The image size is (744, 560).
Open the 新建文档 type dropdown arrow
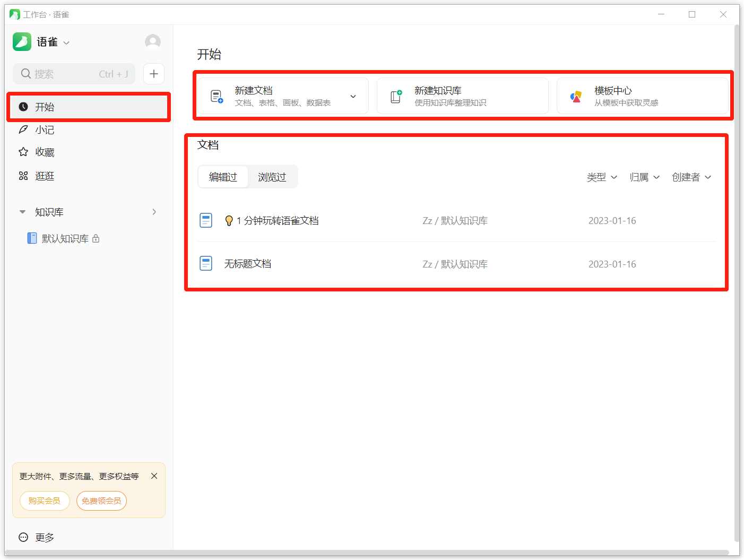point(353,96)
